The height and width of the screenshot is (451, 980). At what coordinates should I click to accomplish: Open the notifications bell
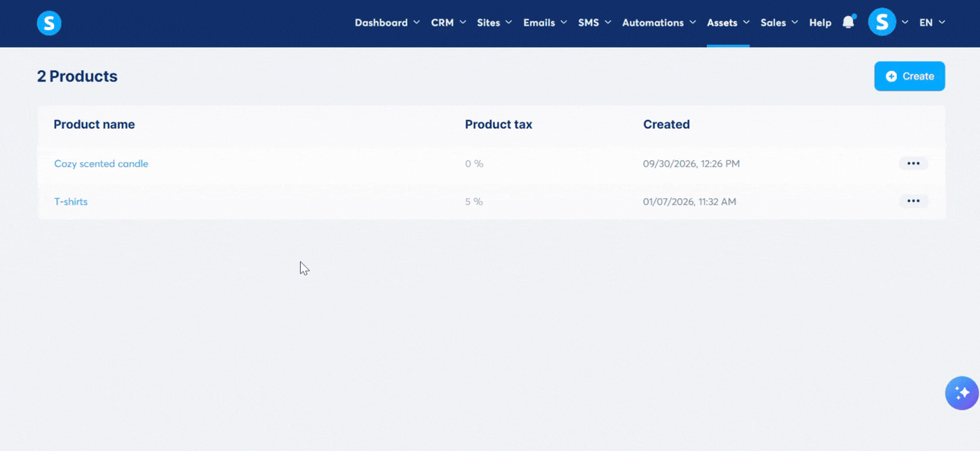[x=848, y=22]
